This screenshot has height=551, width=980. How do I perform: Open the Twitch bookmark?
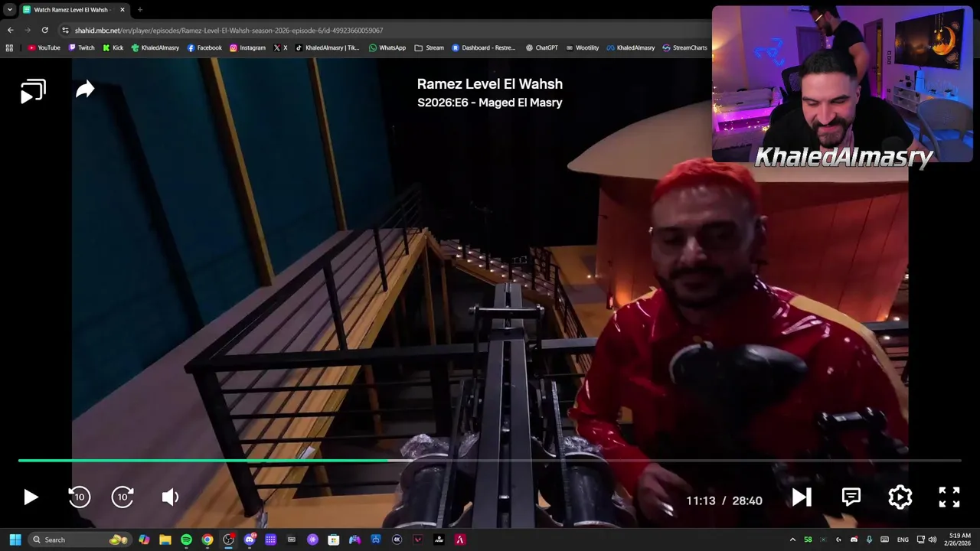[81, 47]
